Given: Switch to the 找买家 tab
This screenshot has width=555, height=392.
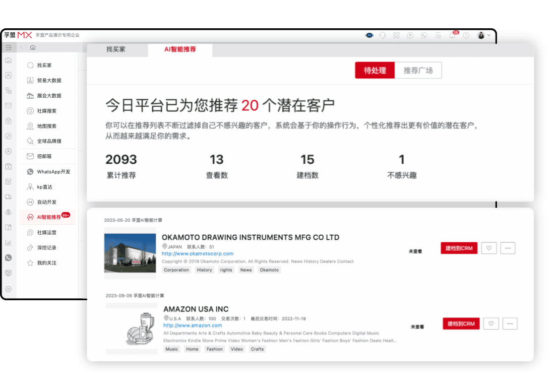Looking at the screenshot, I should [x=117, y=50].
